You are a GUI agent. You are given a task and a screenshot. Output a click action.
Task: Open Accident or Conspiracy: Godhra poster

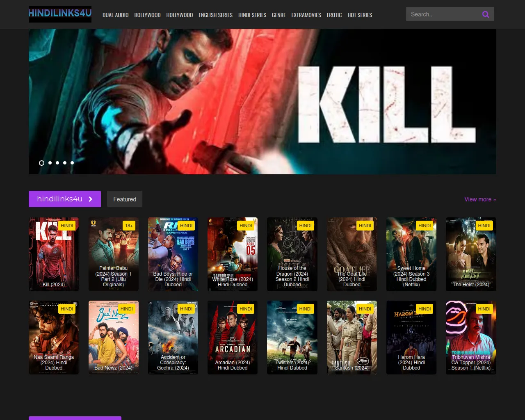173,338
